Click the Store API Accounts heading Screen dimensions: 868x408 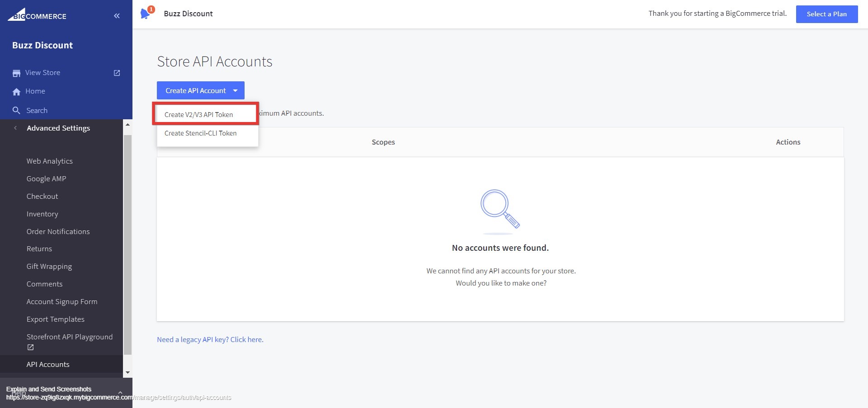pos(214,61)
